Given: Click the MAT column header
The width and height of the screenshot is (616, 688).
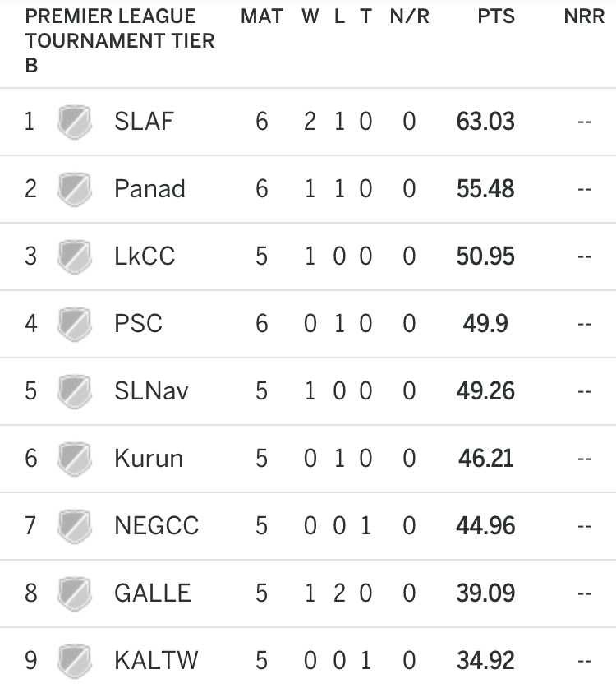Looking at the screenshot, I should click(262, 16).
